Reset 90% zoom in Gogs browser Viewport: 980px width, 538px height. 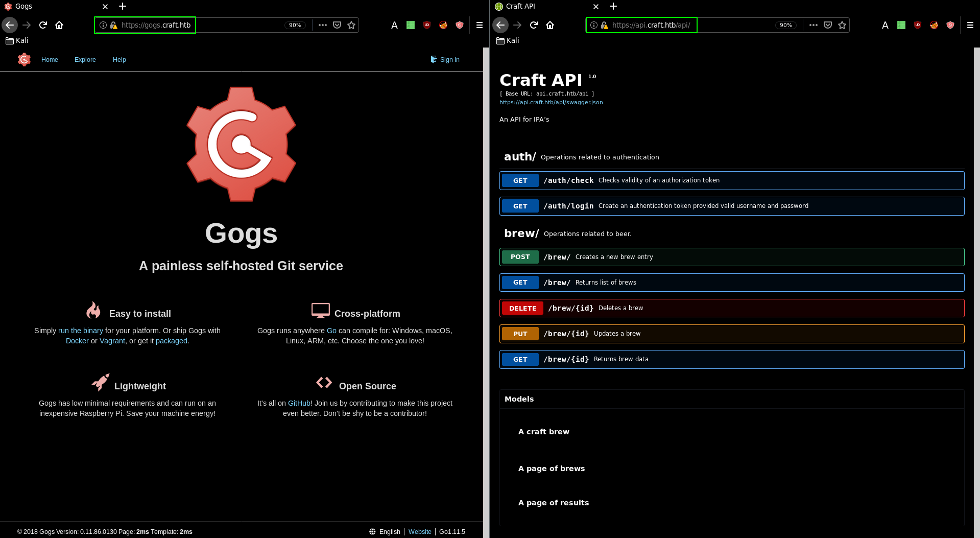tap(295, 25)
